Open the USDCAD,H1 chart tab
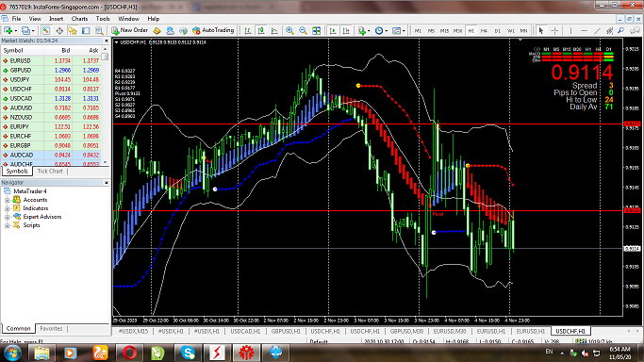 pyautogui.click(x=245, y=331)
